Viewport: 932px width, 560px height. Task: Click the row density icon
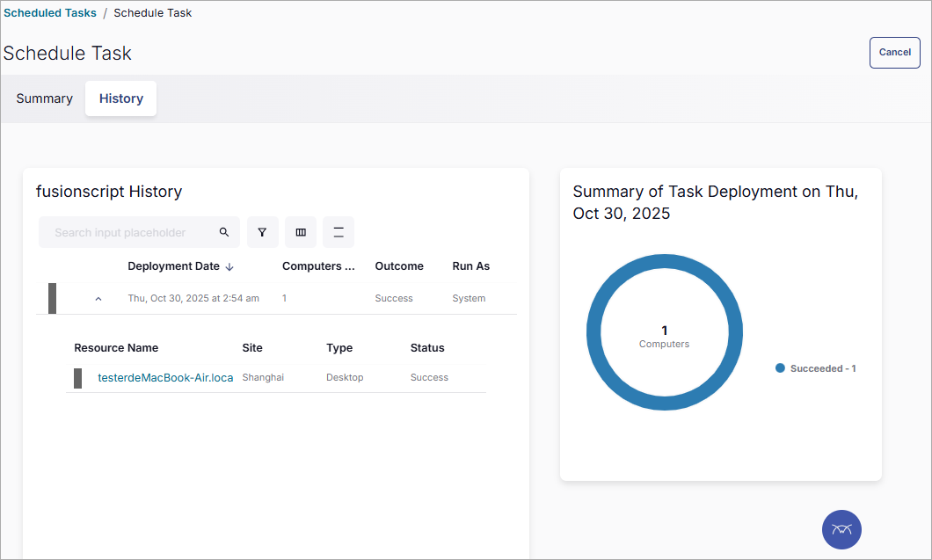(x=338, y=231)
